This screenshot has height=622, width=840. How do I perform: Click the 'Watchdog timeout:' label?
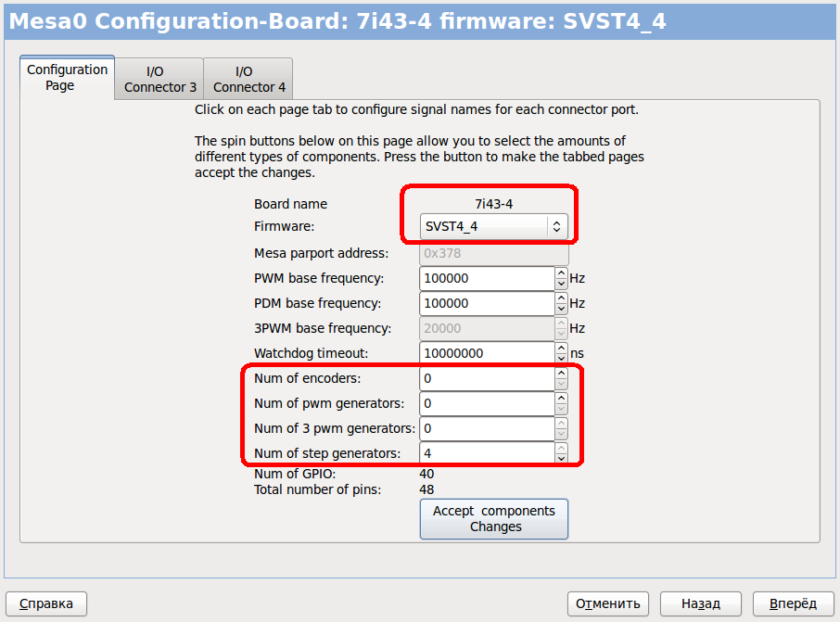point(312,353)
